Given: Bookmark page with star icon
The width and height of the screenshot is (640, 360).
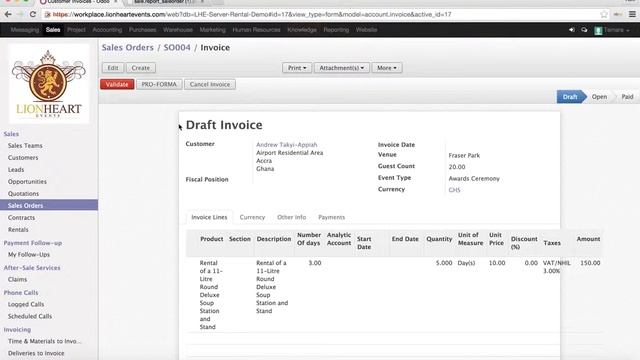Looking at the screenshot, I should pyautogui.click(x=604, y=14).
